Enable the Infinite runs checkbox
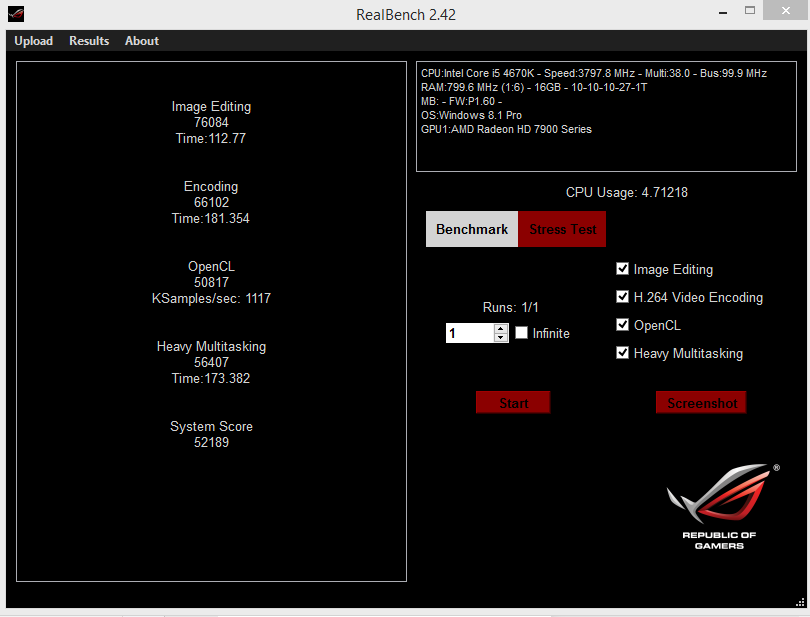810x617 pixels. (x=521, y=333)
